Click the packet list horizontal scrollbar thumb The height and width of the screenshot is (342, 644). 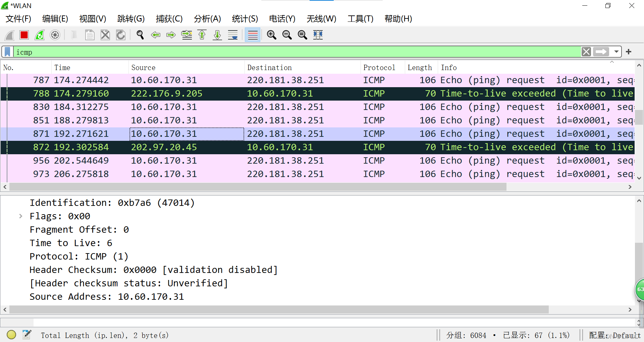click(x=258, y=187)
